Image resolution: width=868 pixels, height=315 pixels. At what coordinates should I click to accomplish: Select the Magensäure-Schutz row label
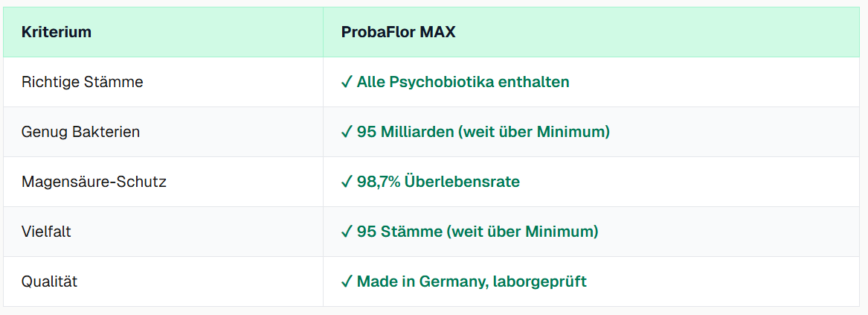94,182
